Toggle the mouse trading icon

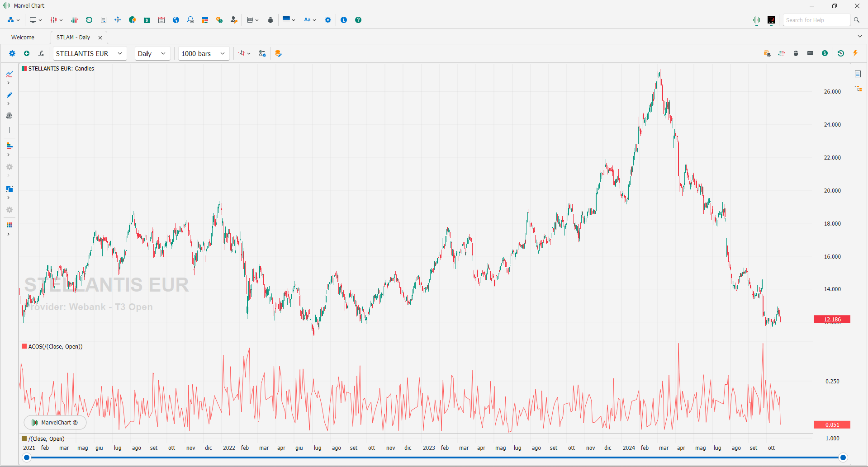796,53
